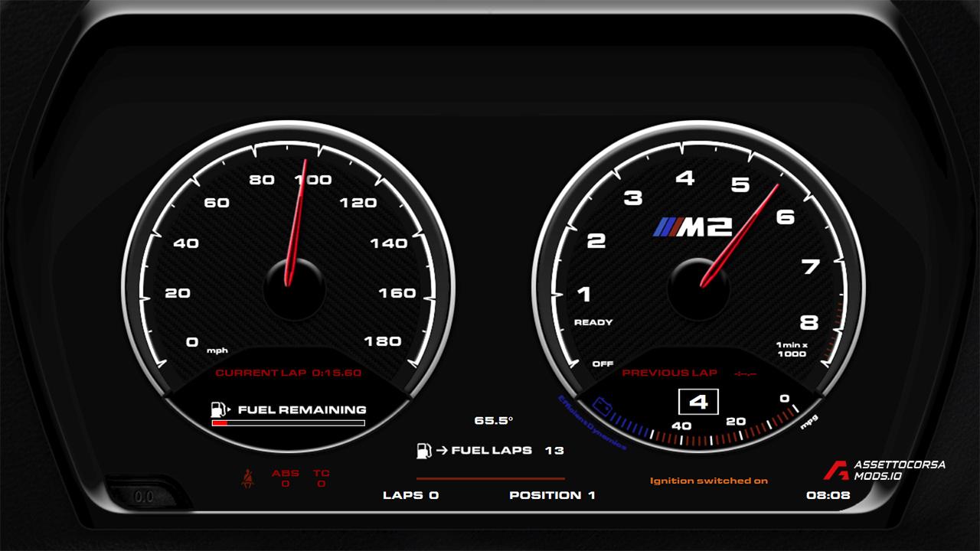The width and height of the screenshot is (980, 551).
Task: Click the fuel laps value '13'
Action: tap(554, 451)
